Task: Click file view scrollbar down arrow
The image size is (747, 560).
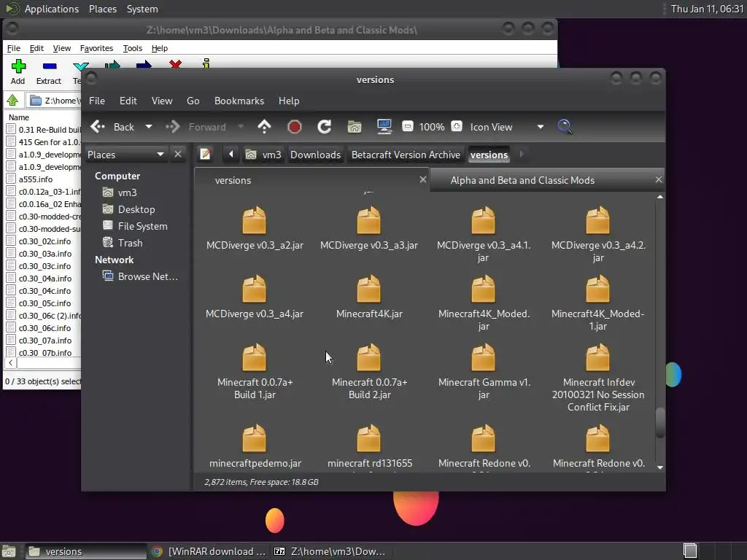Action: pos(659,467)
